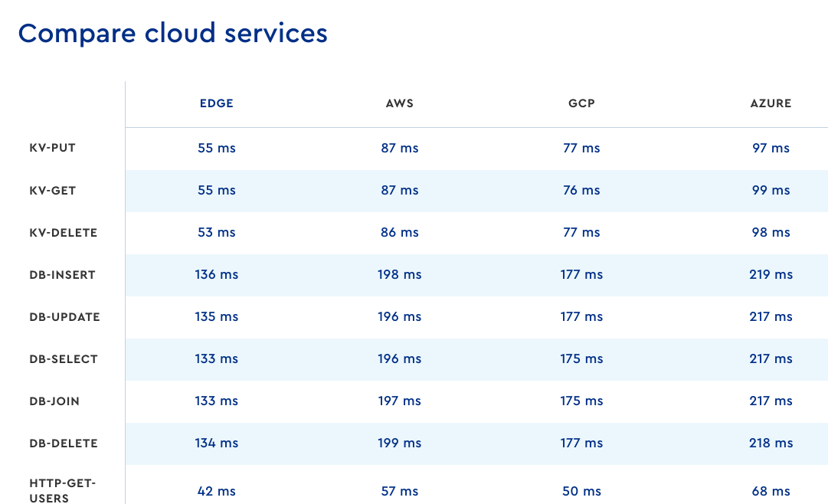Image resolution: width=828 pixels, height=504 pixels.
Task: Select the DB-UPDATE GCP value 177 ms
Action: point(581,317)
